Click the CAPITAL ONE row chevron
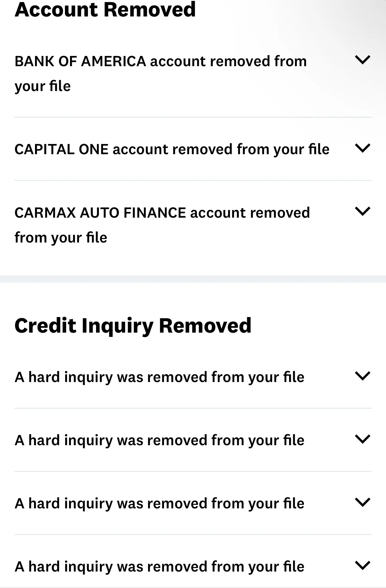The image size is (386, 588). coord(362,148)
